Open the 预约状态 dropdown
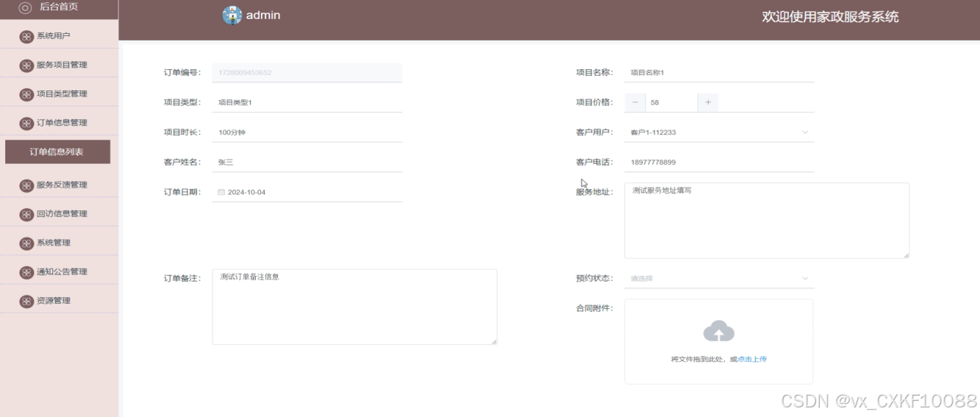The height and width of the screenshot is (417, 980). point(719,279)
